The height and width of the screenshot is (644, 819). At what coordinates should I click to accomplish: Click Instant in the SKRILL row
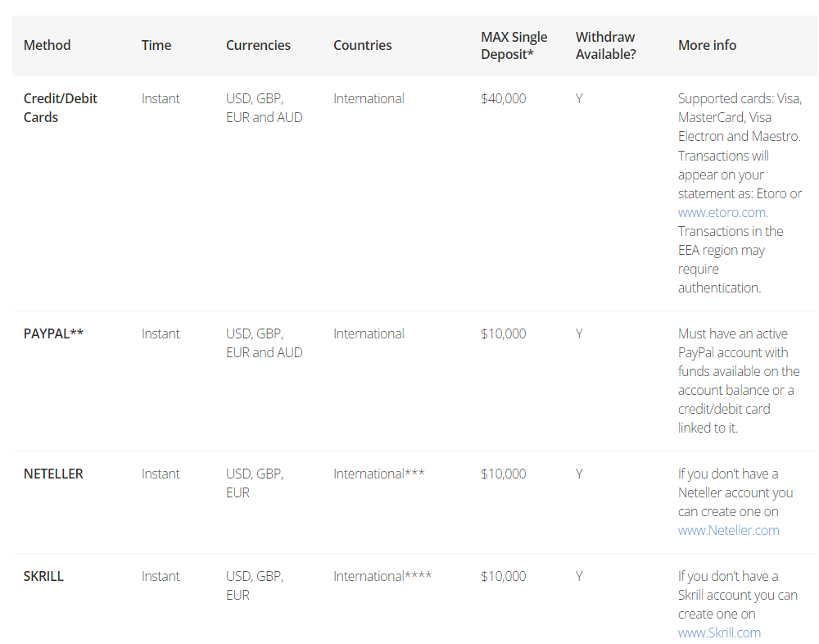(x=161, y=576)
